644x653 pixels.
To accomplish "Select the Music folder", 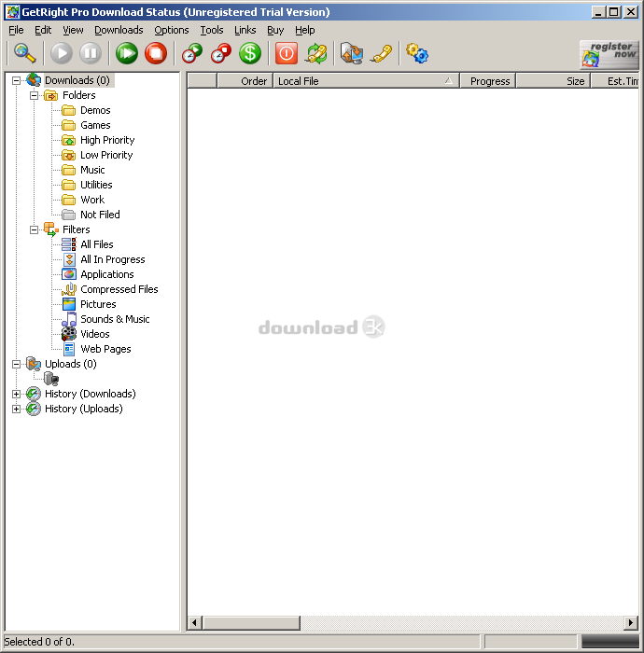I will (92, 170).
